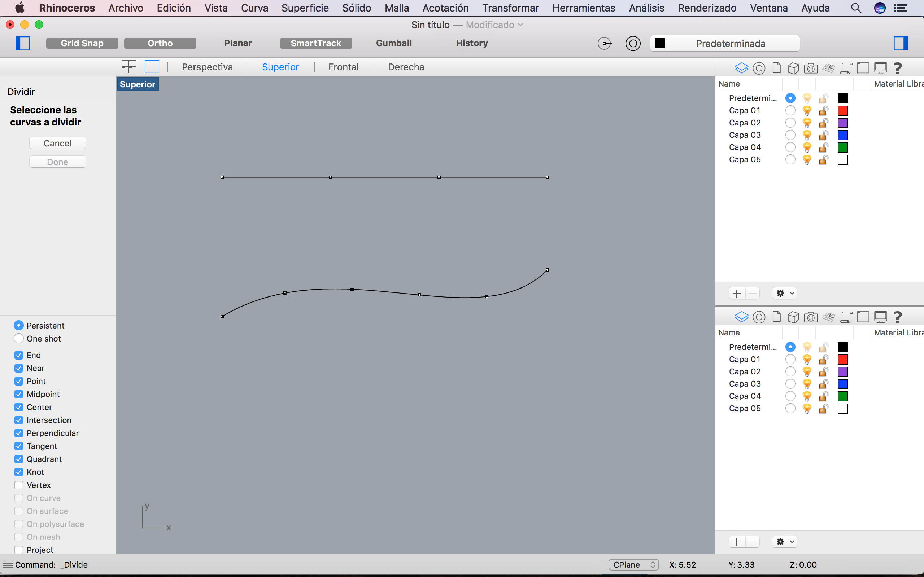
Task: Enable the Ortho mode button
Action: click(x=160, y=43)
